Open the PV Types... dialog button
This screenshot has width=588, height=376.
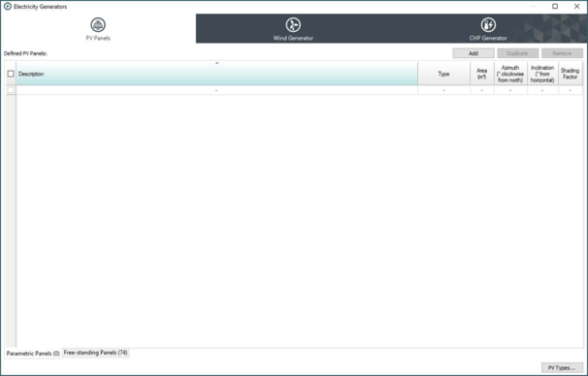click(x=562, y=367)
